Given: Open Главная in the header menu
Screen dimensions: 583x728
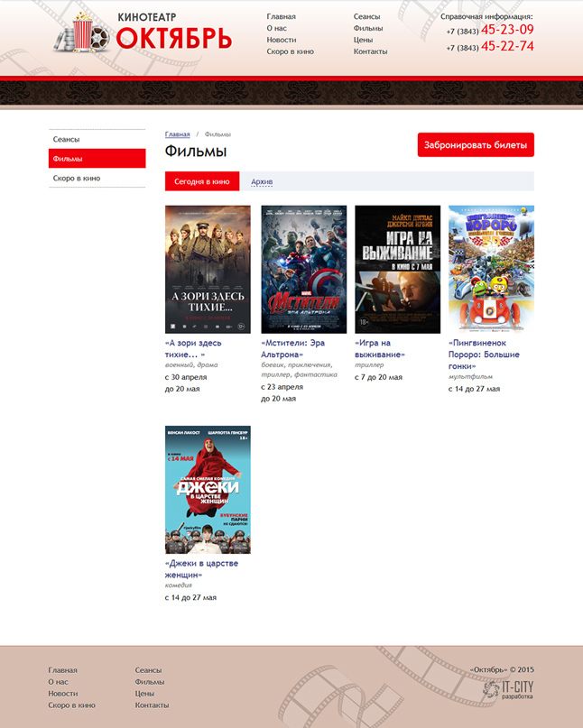Looking at the screenshot, I should (281, 16).
